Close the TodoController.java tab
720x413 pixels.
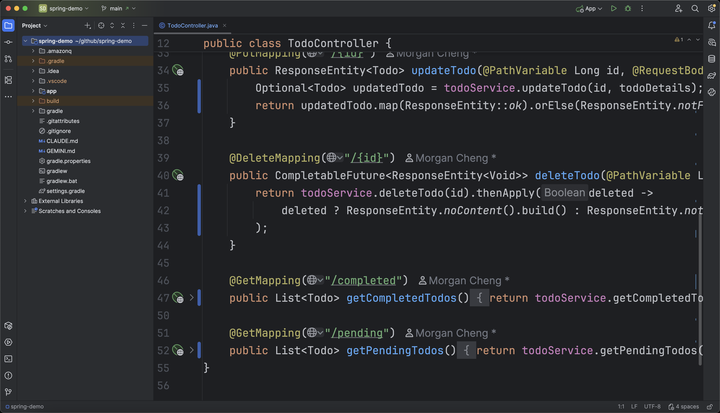pos(227,25)
